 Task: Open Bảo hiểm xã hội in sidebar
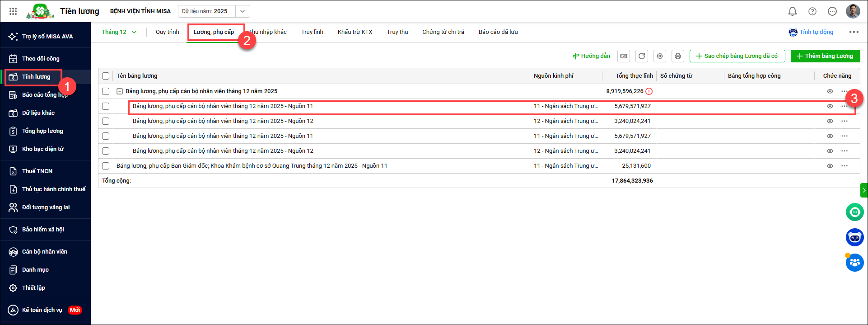43,230
